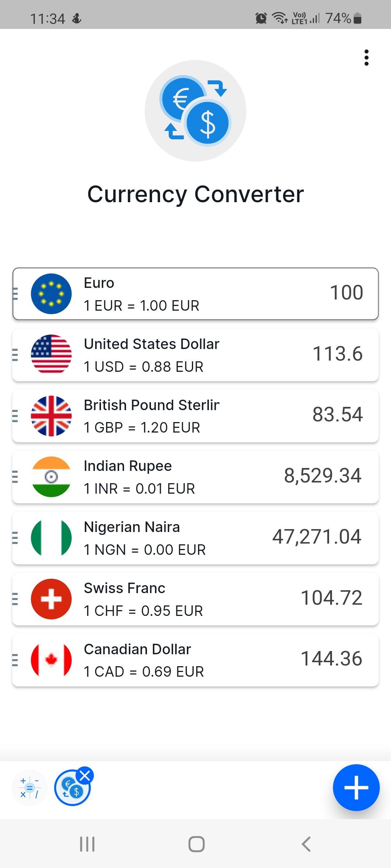
Task: Tap the blue plus add-currency button
Action: [x=356, y=787]
